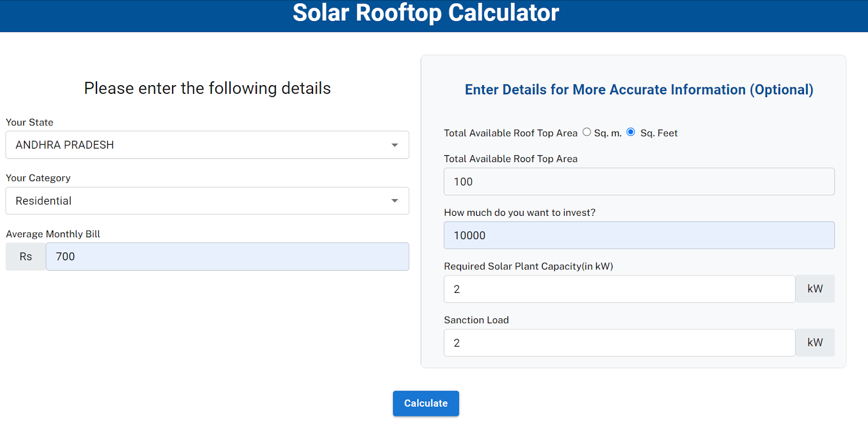Click the Required Solar Plant Capacity field
The image size is (868, 429).
click(x=620, y=289)
